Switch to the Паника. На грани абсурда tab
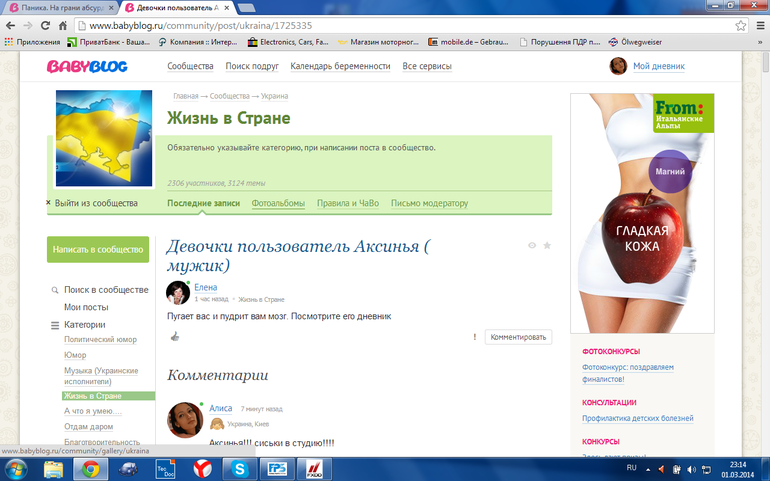770x481 pixels. pos(62,8)
